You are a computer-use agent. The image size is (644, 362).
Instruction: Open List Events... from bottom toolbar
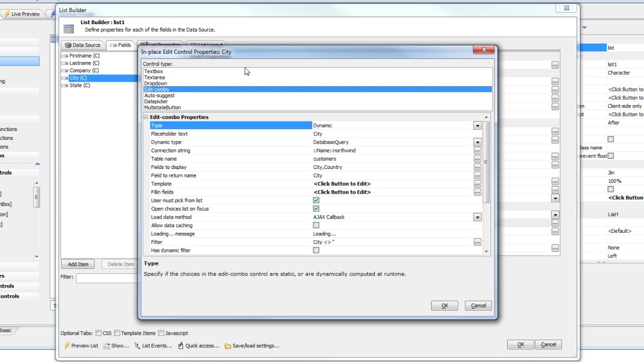153,346
